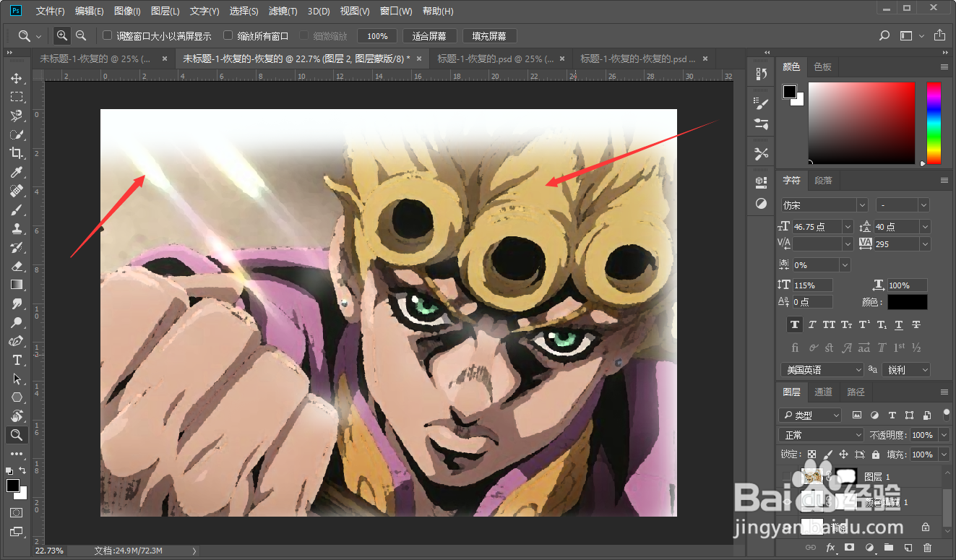Click 填充屏幕 button
956x560 pixels.
click(489, 36)
